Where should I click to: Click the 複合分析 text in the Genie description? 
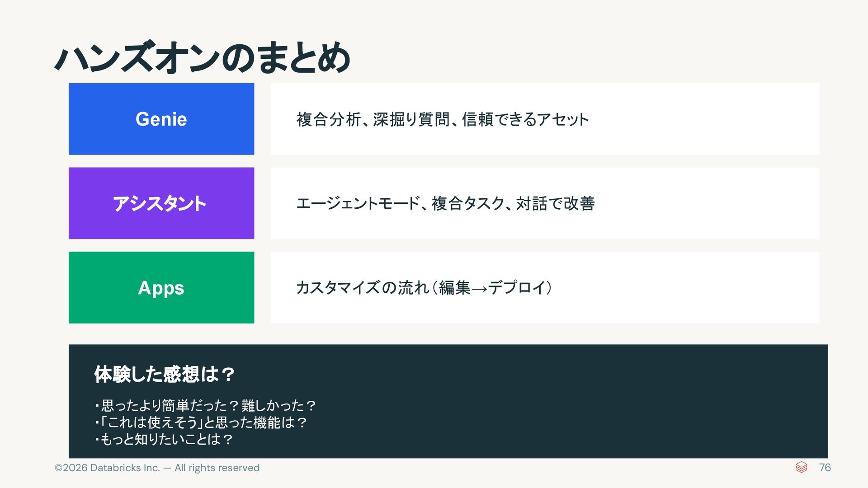point(329,120)
